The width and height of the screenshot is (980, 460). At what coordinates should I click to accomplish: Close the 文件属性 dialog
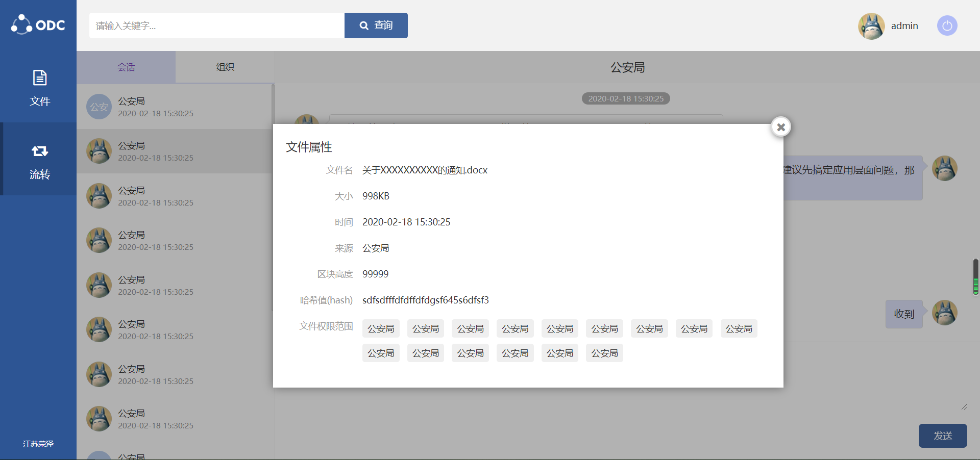[781, 127]
